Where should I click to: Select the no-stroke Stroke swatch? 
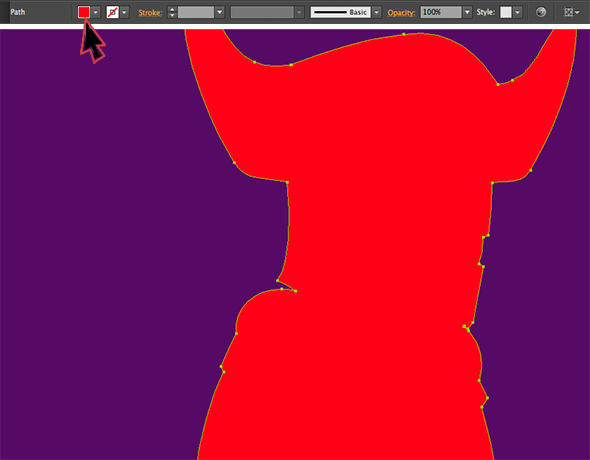click(x=113, y=12)
